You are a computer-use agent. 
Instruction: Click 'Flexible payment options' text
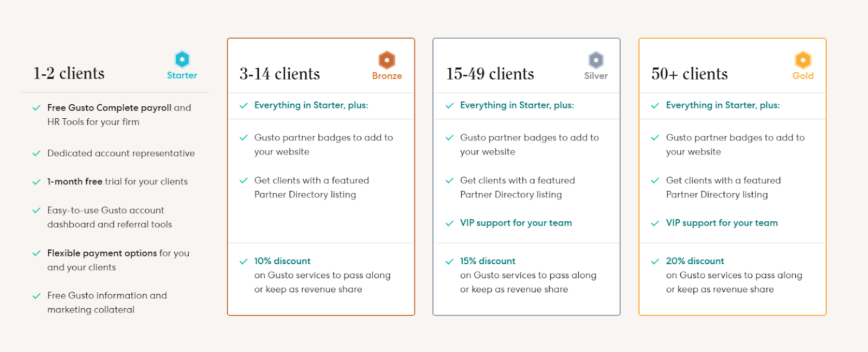click(x=102, y=253)
